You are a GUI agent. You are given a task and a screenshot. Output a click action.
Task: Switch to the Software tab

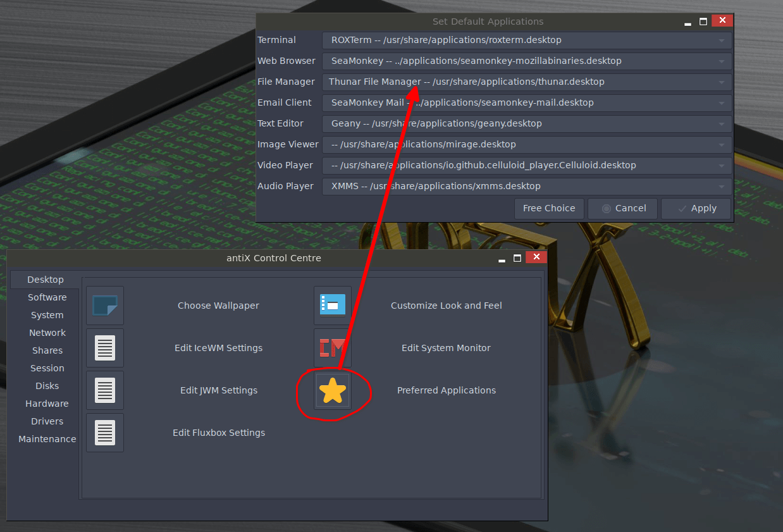[x=47, y=297]
